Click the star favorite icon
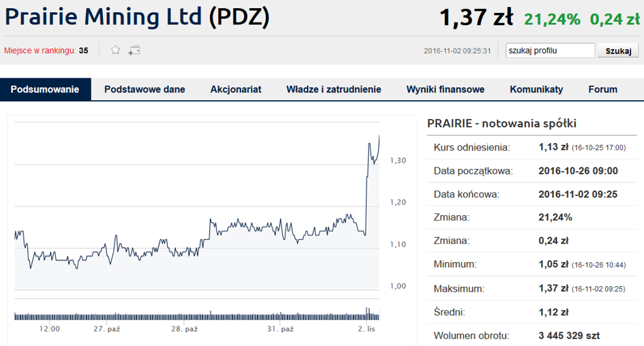The image size is (644, 346). pyautogui.click(x=115, y=50)
